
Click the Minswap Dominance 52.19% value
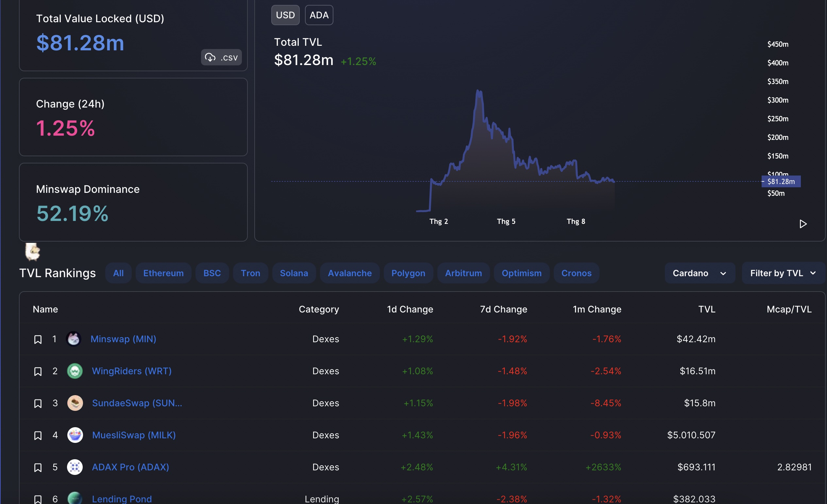72,213
